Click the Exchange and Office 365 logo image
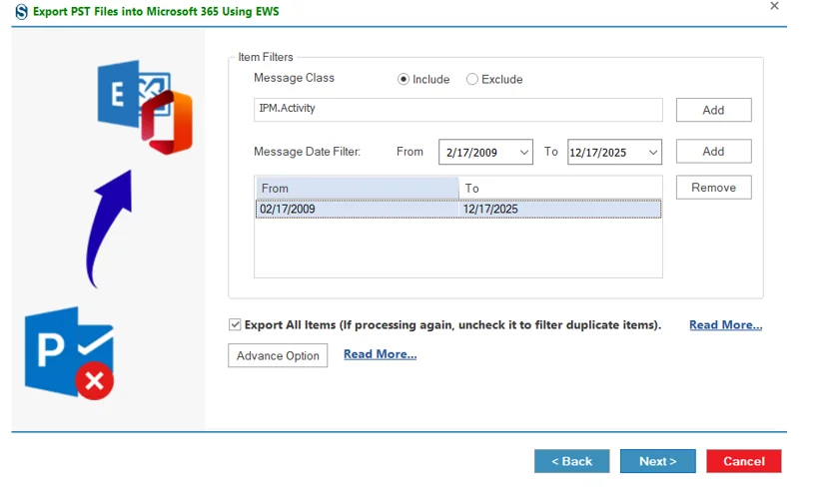 click(145, 107)
